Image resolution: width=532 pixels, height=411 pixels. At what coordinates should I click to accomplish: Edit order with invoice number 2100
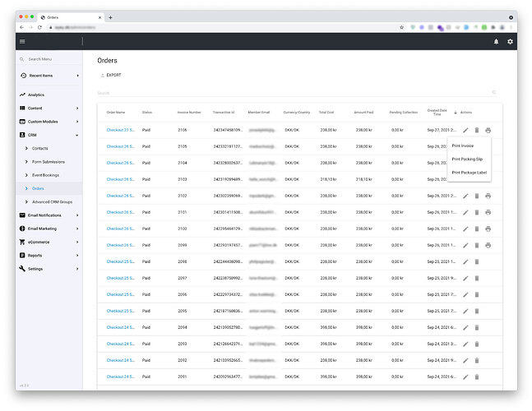coord(465,229)
